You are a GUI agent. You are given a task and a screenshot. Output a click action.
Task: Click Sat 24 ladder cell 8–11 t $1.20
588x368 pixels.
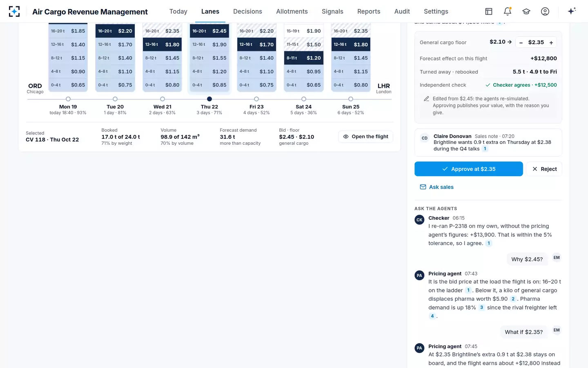(x=304, y=58)
